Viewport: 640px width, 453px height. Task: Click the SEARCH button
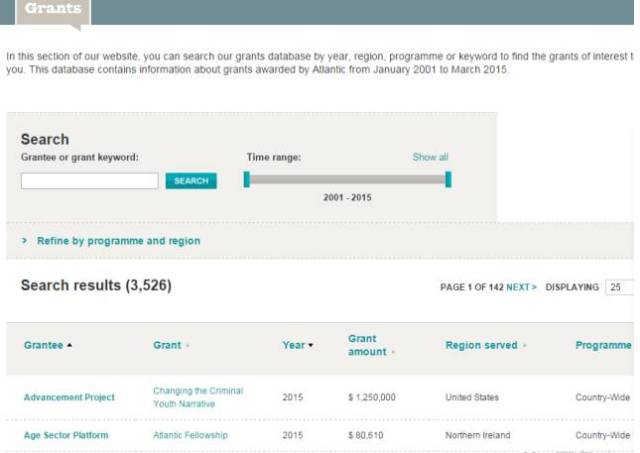click(x=191, y=181)
